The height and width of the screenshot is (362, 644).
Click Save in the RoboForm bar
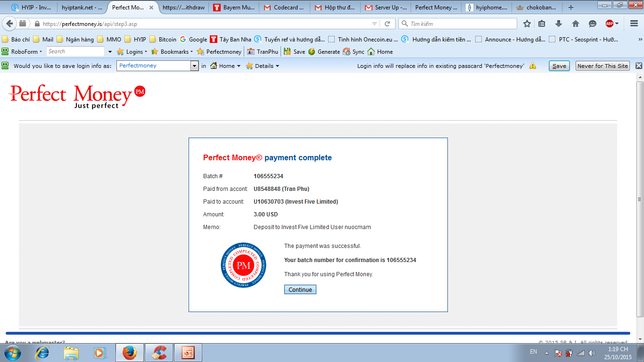pyautogui.click(x=559, y=66)
